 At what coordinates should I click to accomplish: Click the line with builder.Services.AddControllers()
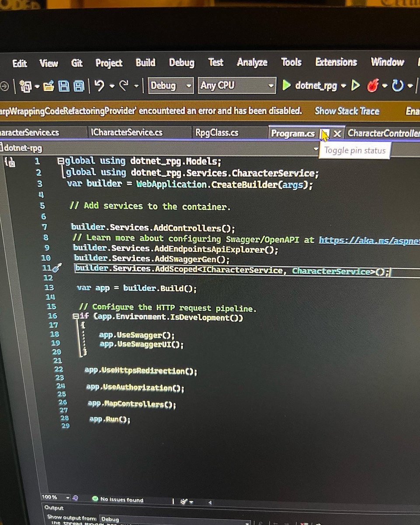click(x=153, y=228)
